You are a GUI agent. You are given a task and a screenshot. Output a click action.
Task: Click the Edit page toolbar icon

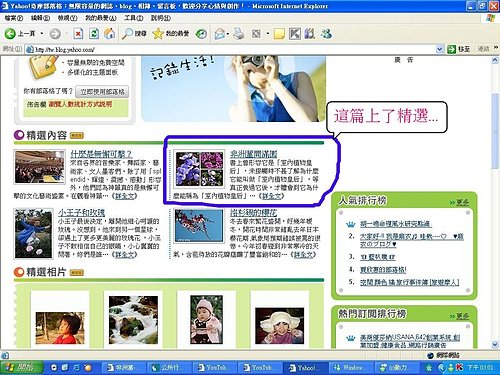[256, 34]
